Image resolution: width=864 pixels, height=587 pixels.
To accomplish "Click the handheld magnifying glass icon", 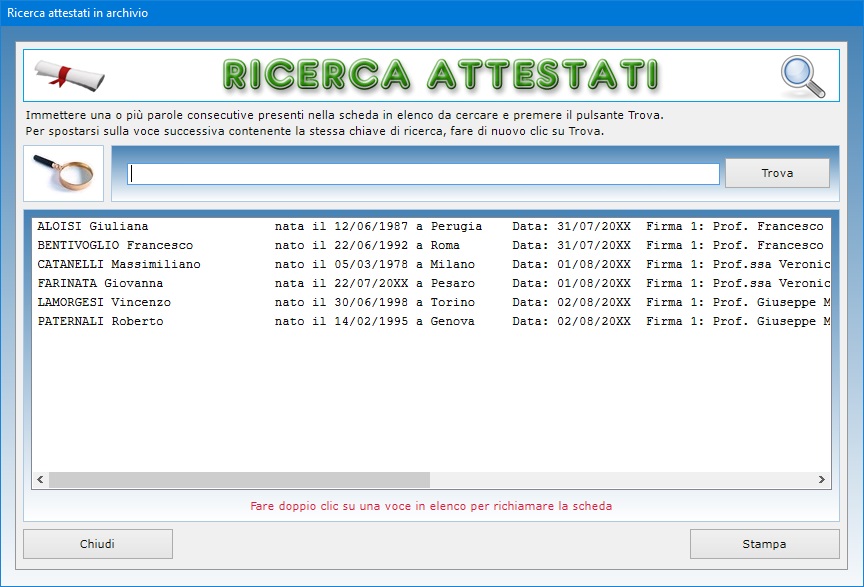I will click(63, 173).
